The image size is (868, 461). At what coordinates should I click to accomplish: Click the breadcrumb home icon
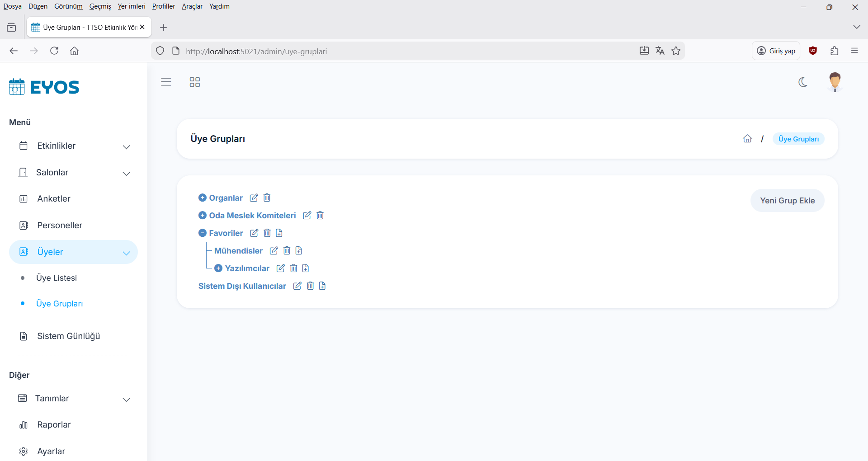point(747,139)
